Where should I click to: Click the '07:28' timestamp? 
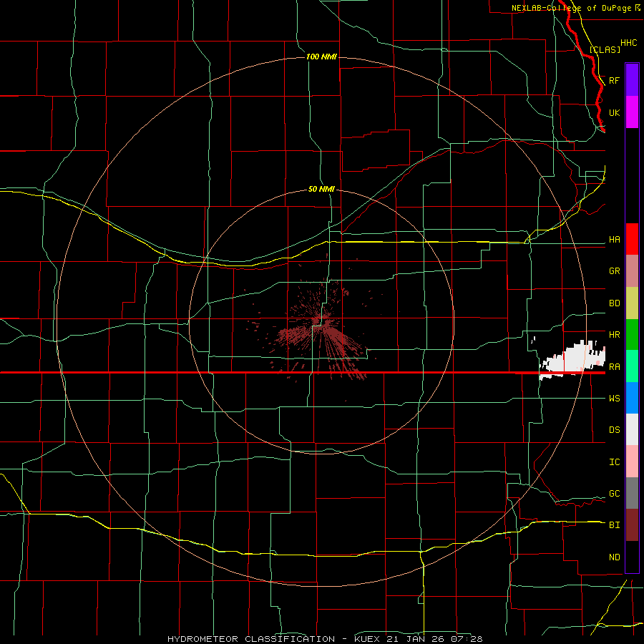(x=466, y=639)
